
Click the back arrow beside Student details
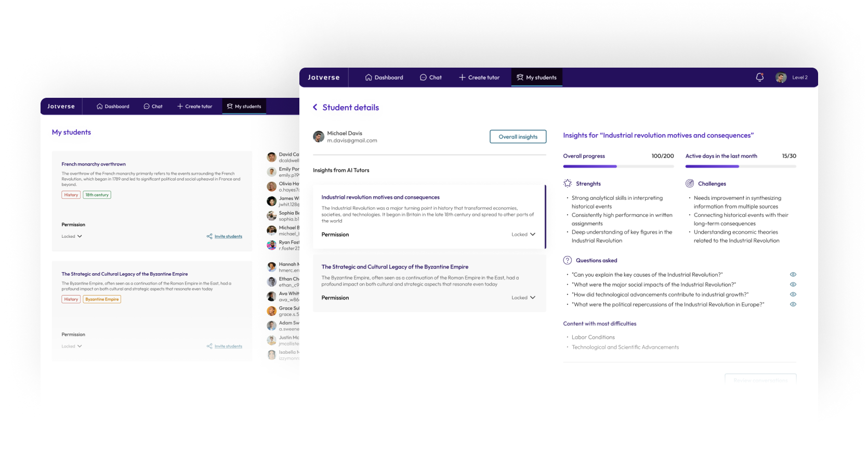315,107
